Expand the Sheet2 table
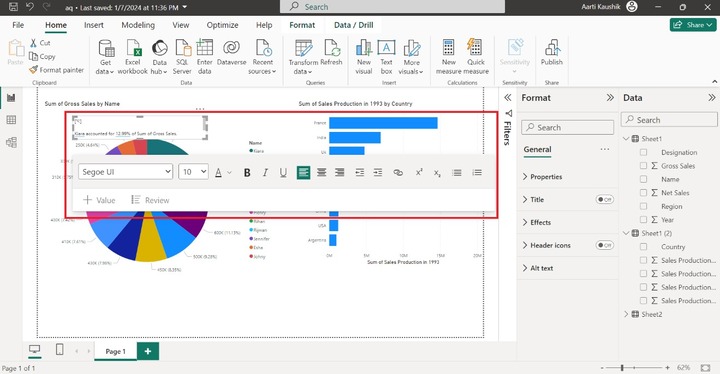 pyautogui.click(x=626, y=314)
